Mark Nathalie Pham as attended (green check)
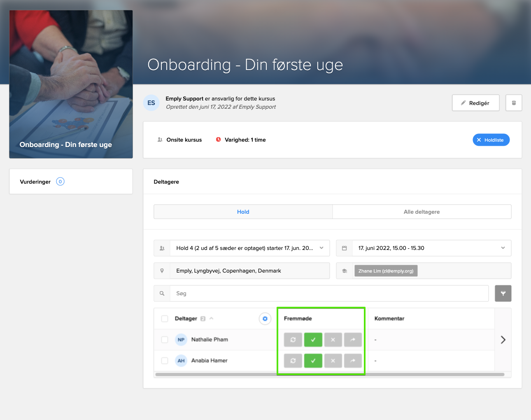Viewport: 531px width, 420px height. [313, 340]
